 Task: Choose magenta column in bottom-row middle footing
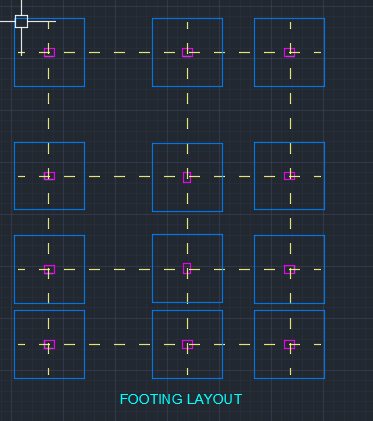click(x=187, y=344)
